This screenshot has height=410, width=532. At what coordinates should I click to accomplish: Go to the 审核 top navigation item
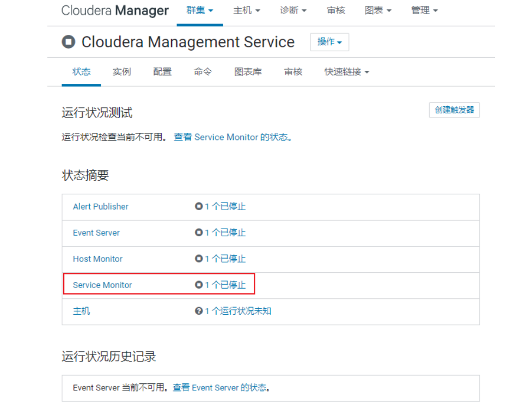(x=335, y=10)
